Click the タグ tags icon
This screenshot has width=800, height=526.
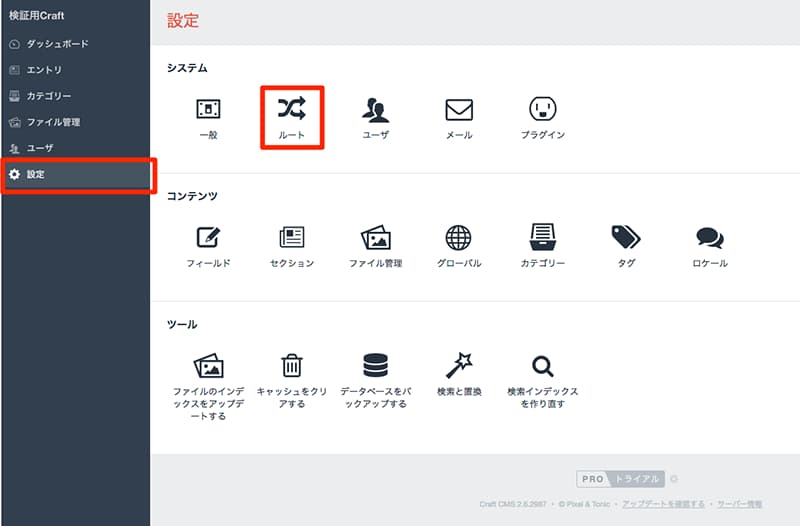point(626,237)
